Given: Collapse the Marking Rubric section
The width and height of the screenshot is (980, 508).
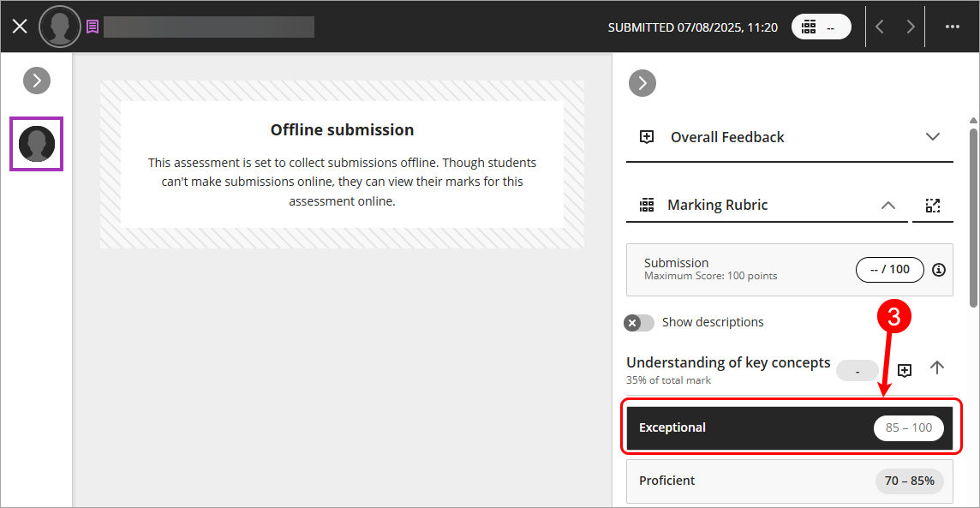Looking at the screenshot, I should [x=887, y=206].
